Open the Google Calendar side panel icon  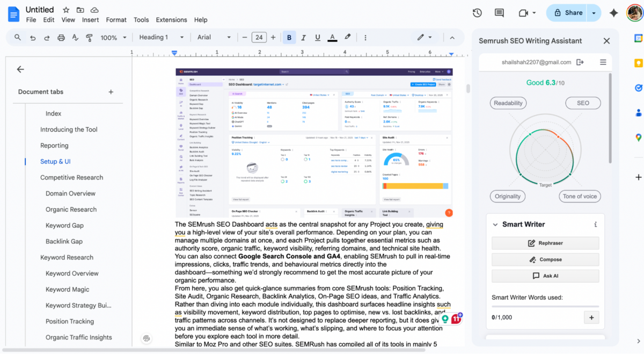tap(639, 38)
